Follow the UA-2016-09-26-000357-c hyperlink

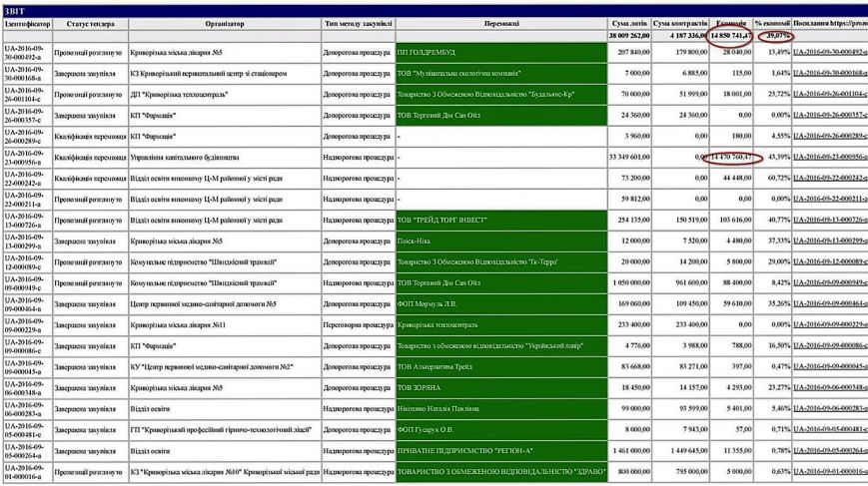[x=830, y=115]
